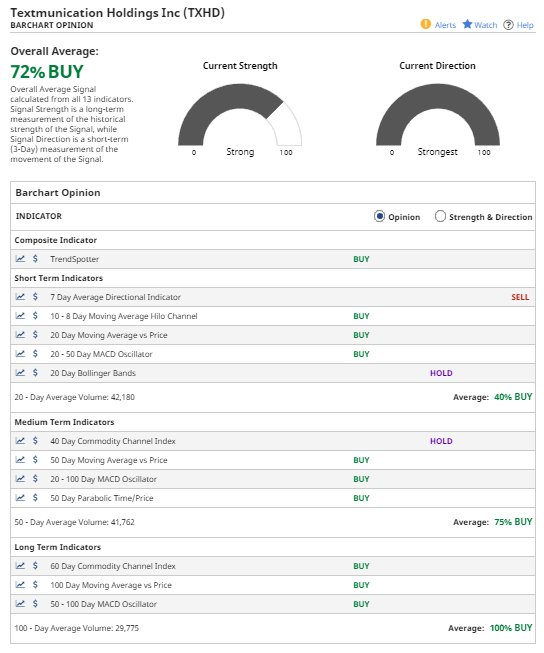Viewport: 544px width, 653px height.
Task: Open chart icon for 40 Day Commodity Channel Index
Action: pos(20,441)
